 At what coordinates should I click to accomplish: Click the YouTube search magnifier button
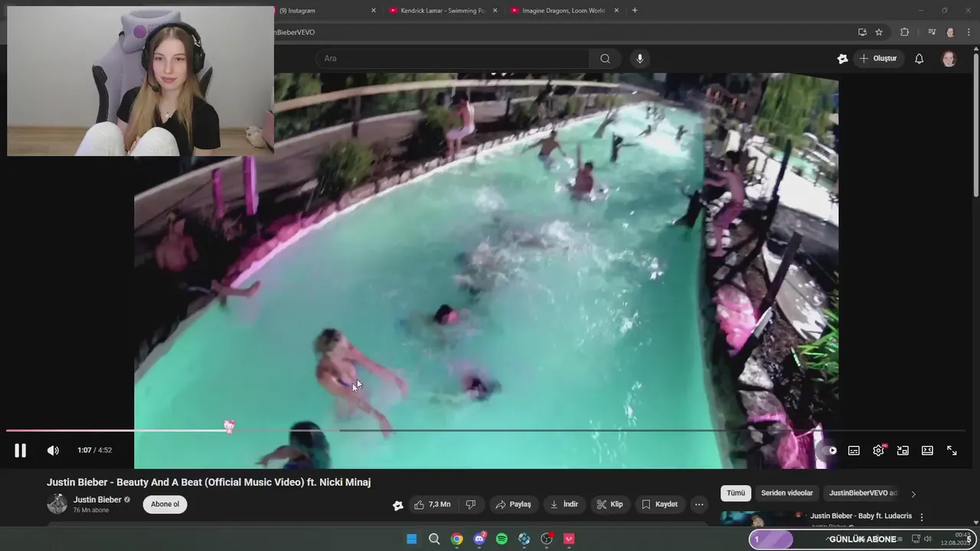(x=605, y=59)
